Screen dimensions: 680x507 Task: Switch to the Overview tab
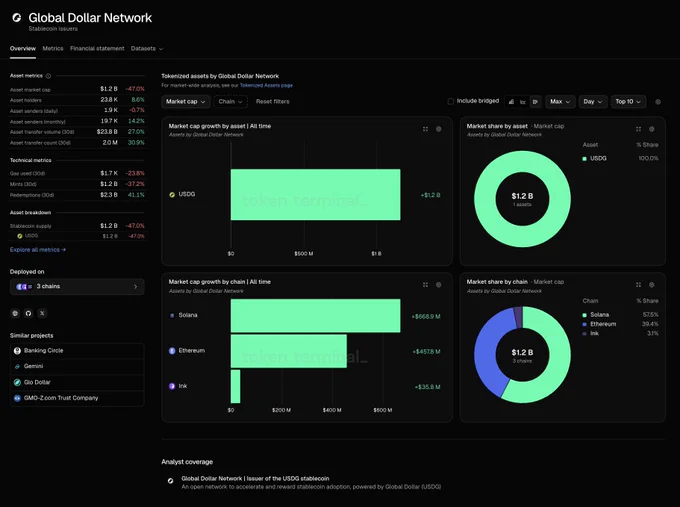[x=23, y=49]
